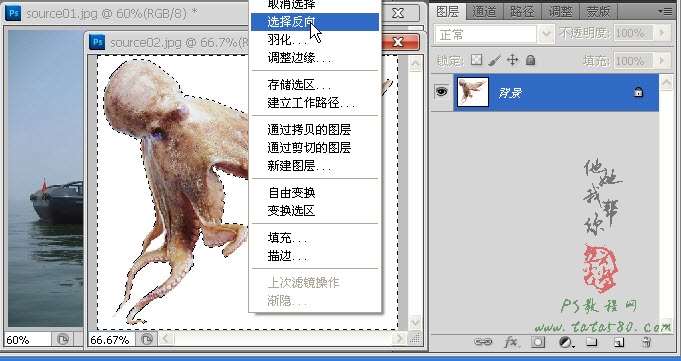This screenshot has width=681, height=361.
Task: Open the layers panel options menu
Action: coord(665,11)
